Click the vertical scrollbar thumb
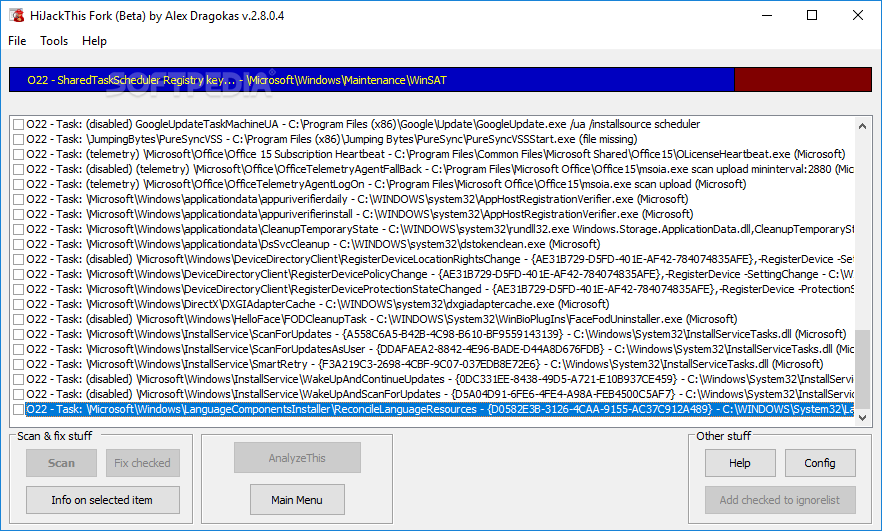 (862, 370)
